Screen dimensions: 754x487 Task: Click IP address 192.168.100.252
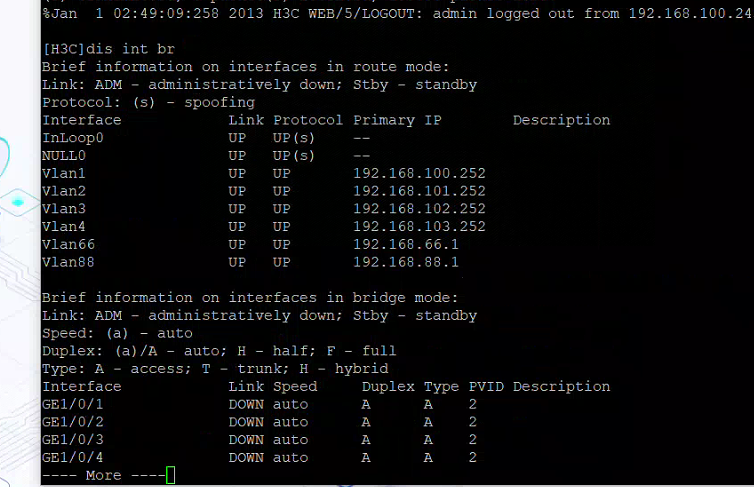[x=419, y=173]
